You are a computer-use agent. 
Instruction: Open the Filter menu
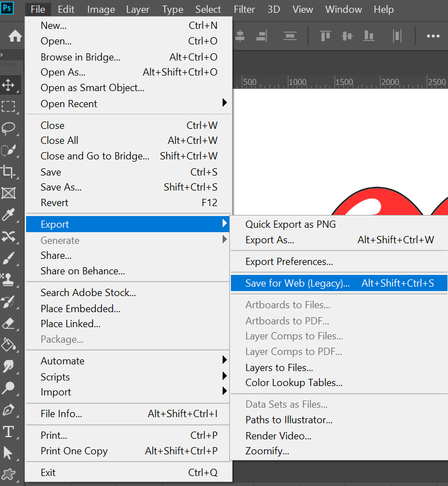(x=244, y=9)
